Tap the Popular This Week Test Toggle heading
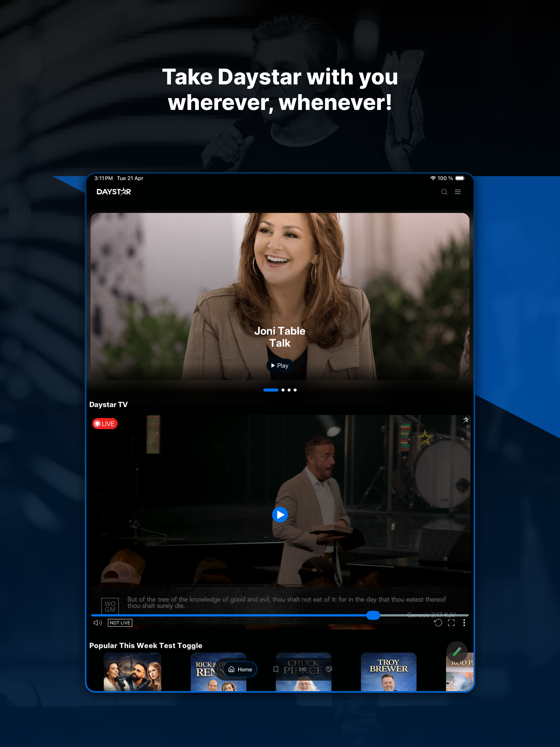The image size is (560, 747). pos(146,646)
